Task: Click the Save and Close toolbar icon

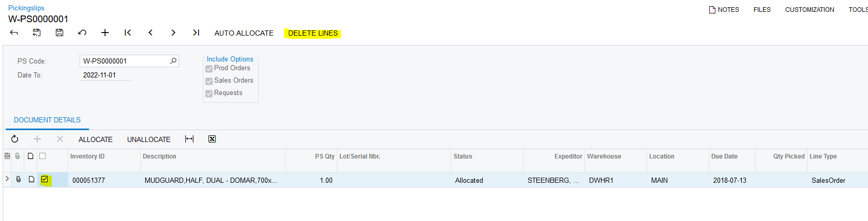Action: pos(37,33)
